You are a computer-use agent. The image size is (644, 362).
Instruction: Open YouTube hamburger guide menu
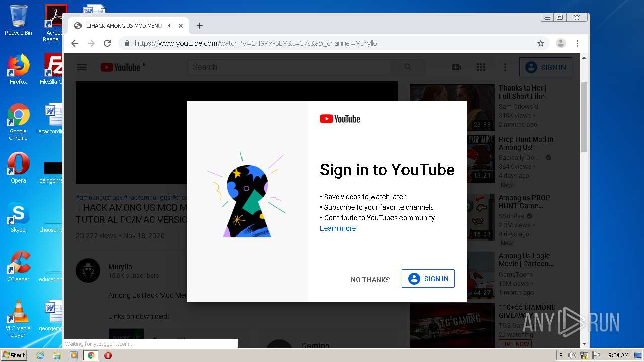[x=82, y=67]
